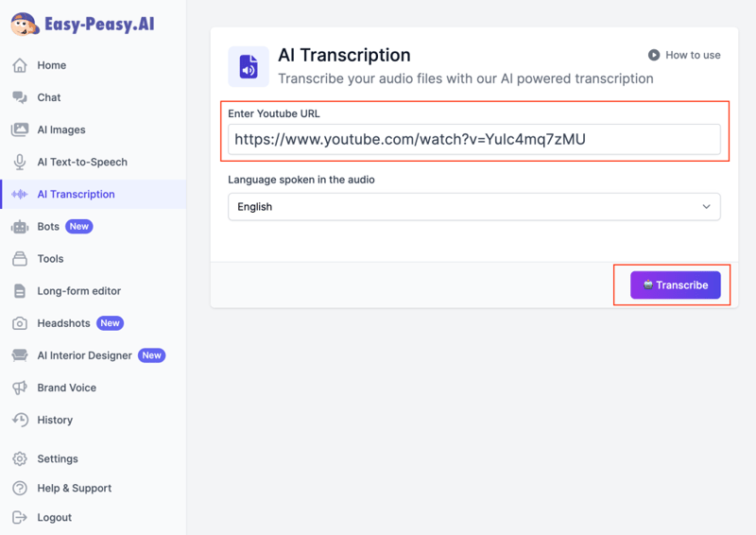Click the Home house icon

tap(20, 65)
